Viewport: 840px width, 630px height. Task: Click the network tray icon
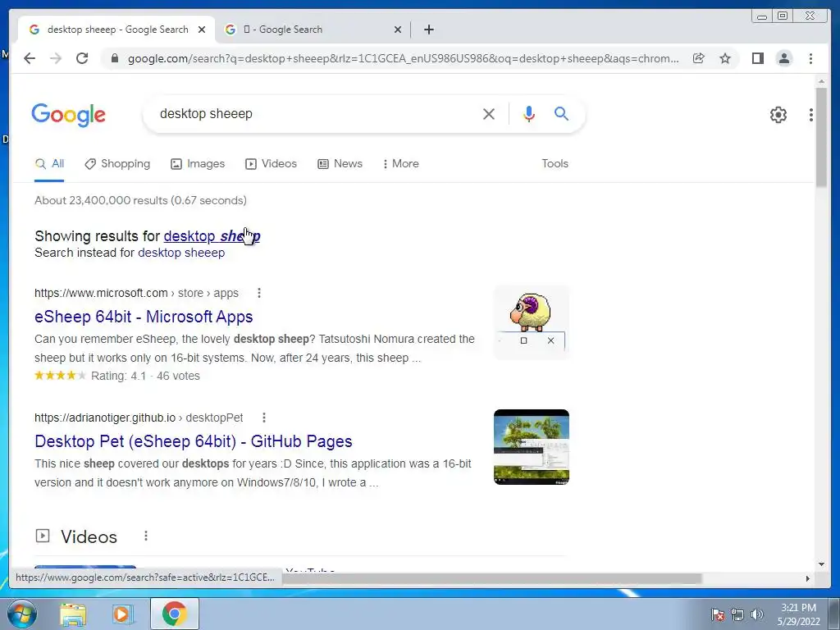coord(737,614)
